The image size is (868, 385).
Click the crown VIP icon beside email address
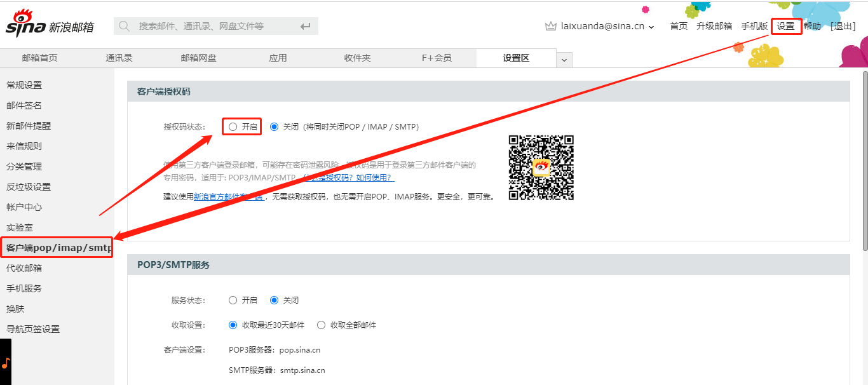coord(551,26)
